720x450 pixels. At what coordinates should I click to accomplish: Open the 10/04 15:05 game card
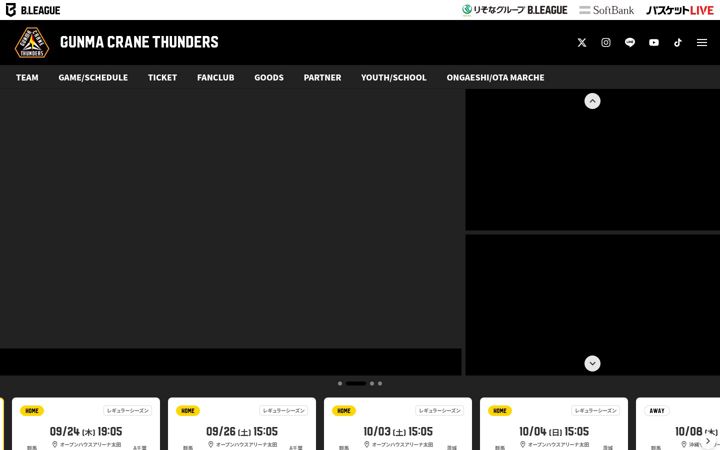click(x=554, y=424)
